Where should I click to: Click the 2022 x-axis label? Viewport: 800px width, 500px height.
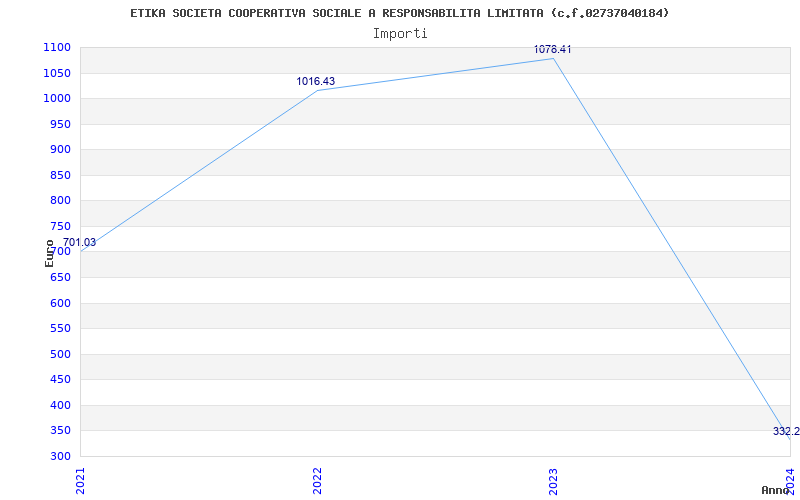pos(317,481)
